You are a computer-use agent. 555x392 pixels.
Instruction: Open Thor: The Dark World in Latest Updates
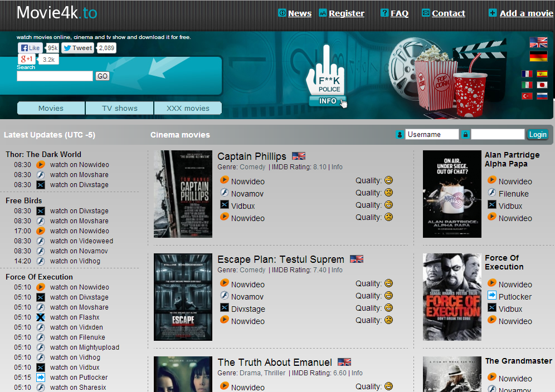[43, 154]
